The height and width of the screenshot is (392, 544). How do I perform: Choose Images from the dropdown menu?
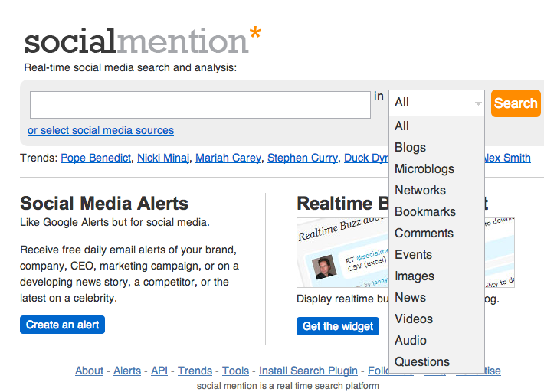[414, 276]
